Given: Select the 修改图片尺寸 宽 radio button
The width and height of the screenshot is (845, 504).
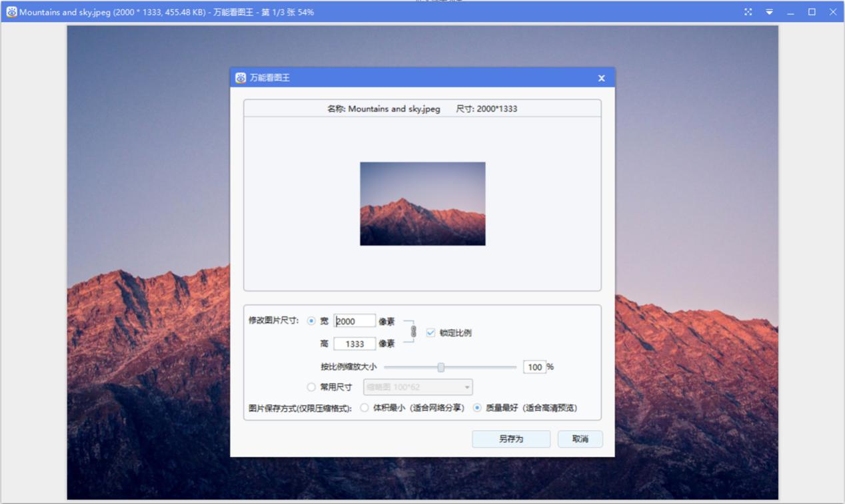Looking at the screenshot, I should tap(311, 321).
